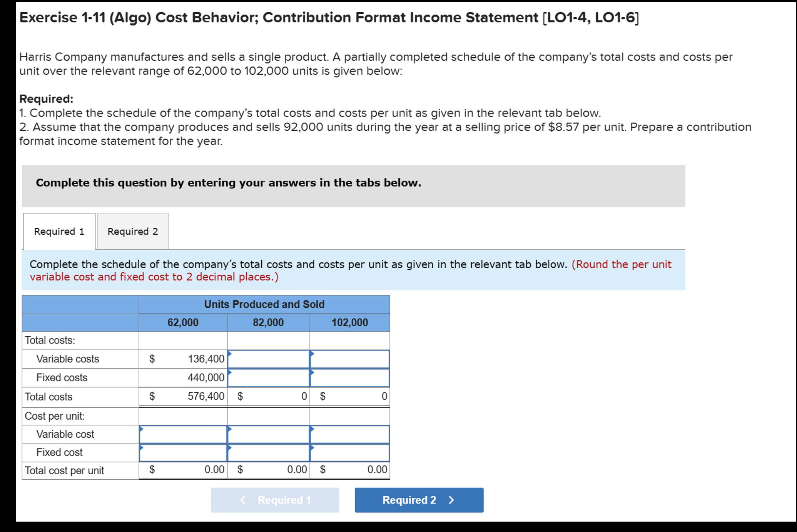Click the Units Produced and Sold header
The image size is (797, 532).
tap(264, 304)
